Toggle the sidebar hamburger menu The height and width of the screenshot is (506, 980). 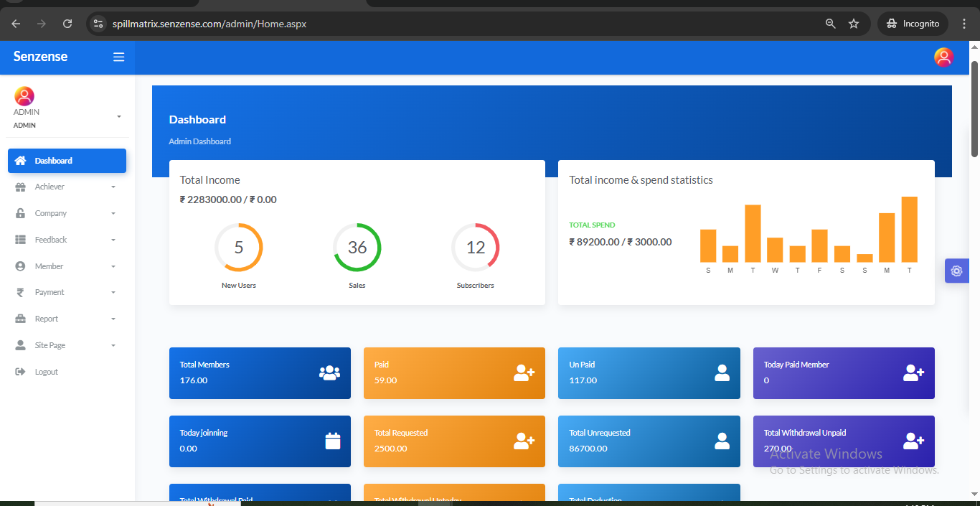[x=119, y=57]
